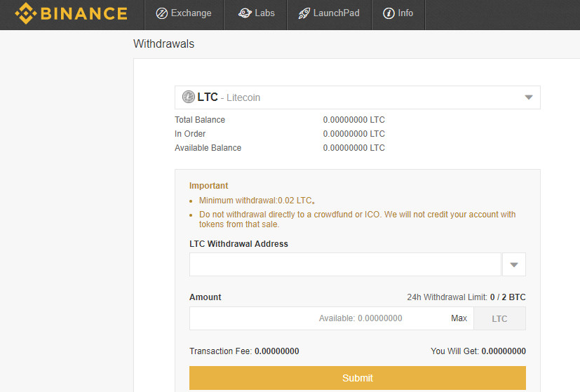Click the In Order label
Viewport: 580px width, 392px height.
pos(190,134)
